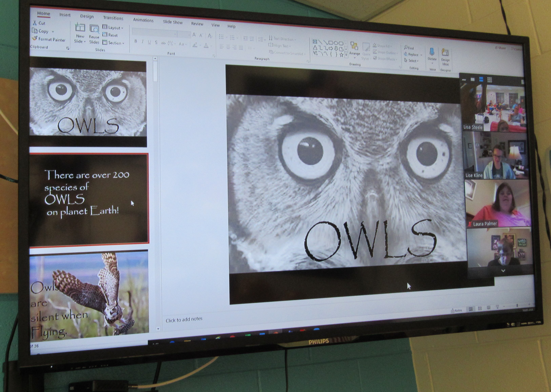This screenshot has width=551, height=392.
Task: Open the Section dropdown
Action: tap(113, 43)
